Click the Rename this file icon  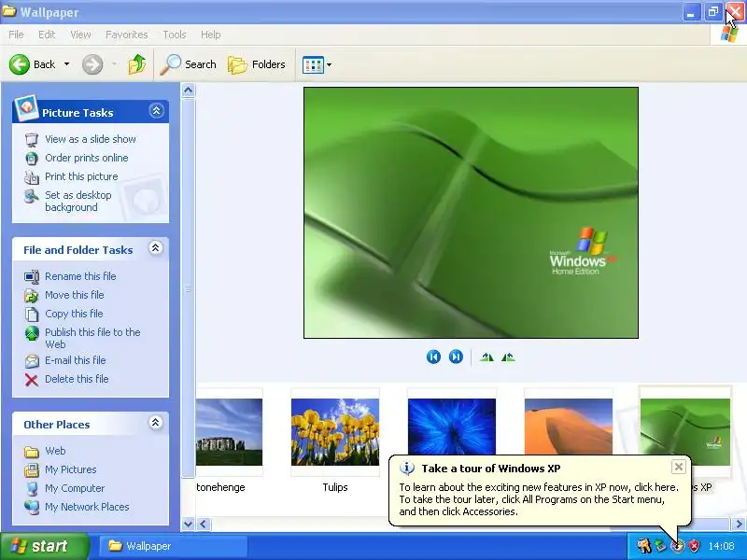click(32, 276)
